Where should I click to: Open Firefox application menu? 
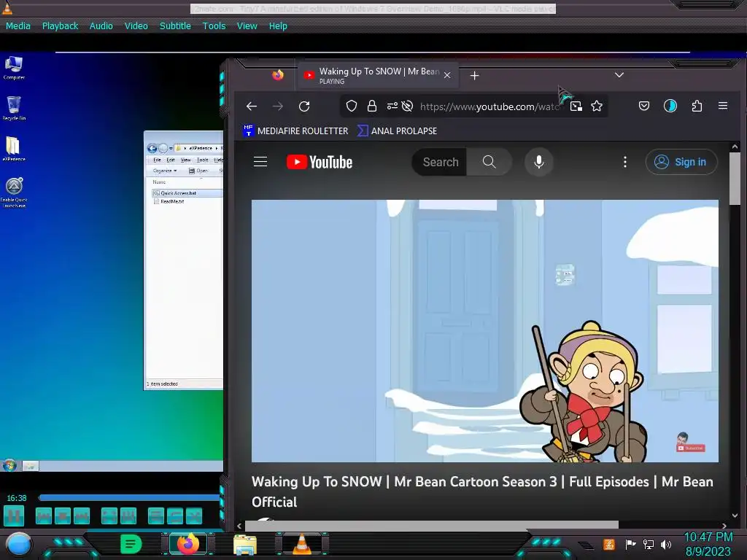point(723,106)
